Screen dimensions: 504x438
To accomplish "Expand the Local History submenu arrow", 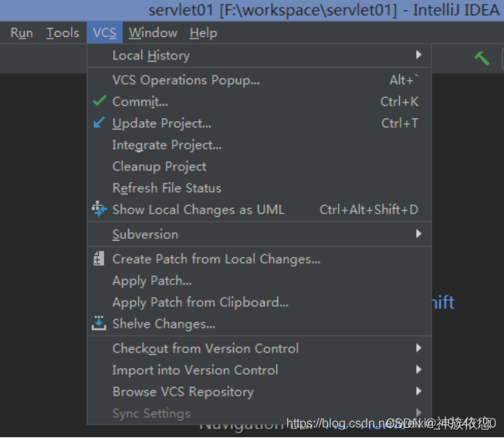I will tap(418, 55).
